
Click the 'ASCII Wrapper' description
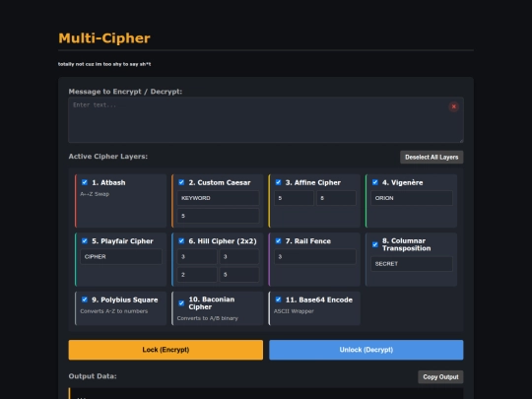pos(294,311)
